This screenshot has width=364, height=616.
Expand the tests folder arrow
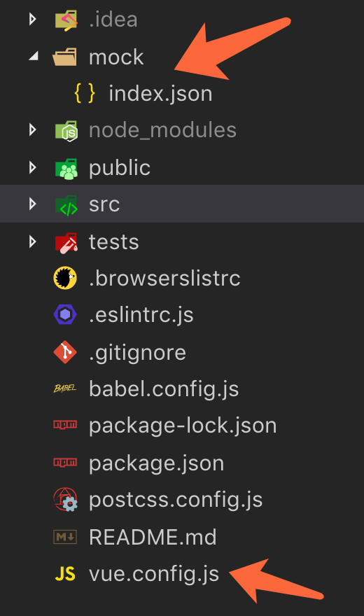point(33,241)
